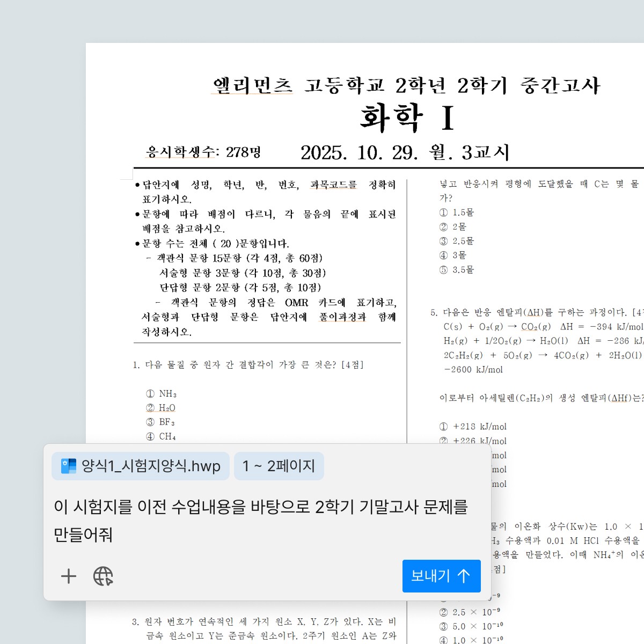
Task: Click the sentence about 아세틸렌(C₂H₂)의 생성 엔탈피
Action: pyautogui.click(x=541, y=398)
